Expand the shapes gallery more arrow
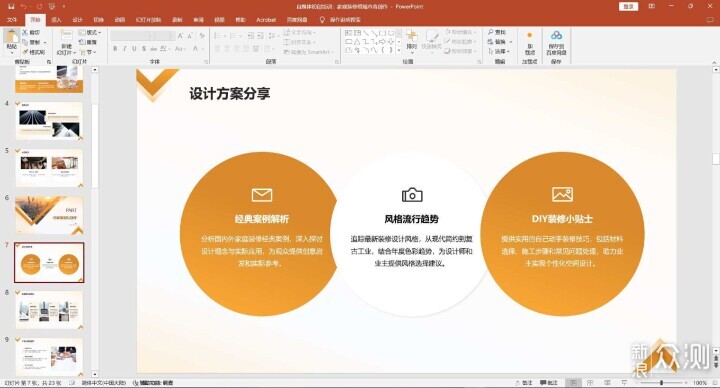The height and width of the screenshot is (388, 720). [x=399, y=51]
